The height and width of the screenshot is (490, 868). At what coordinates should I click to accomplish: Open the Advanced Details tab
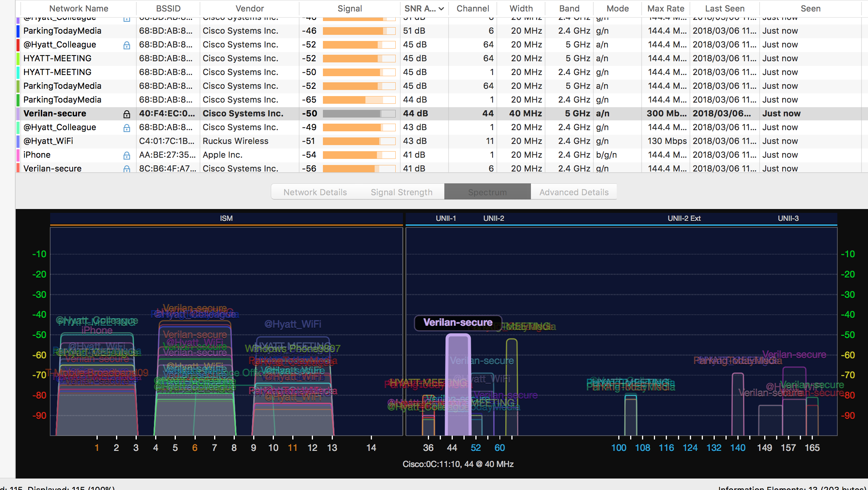(574, 192)
